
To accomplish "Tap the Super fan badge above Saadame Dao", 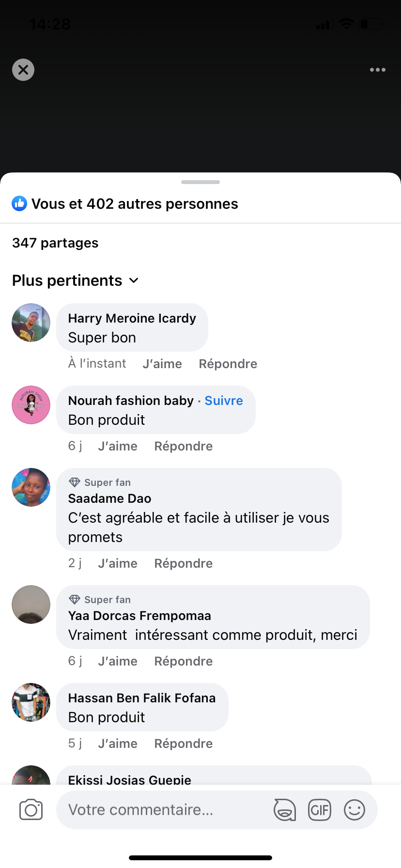I will [100, 482].
